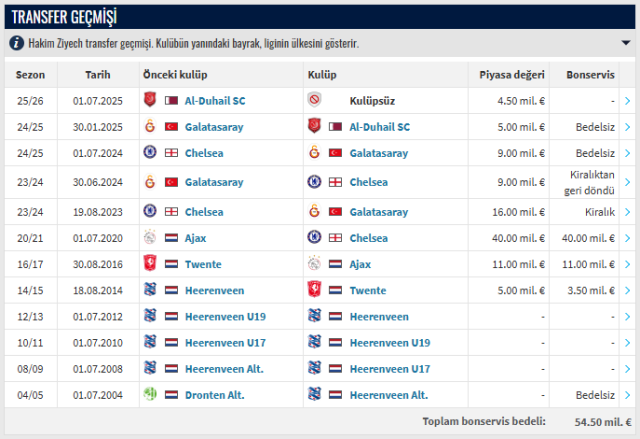This screenshot has height=439, width=640.
Task: Click the Bonservis column header
Action: click(590, 75)
